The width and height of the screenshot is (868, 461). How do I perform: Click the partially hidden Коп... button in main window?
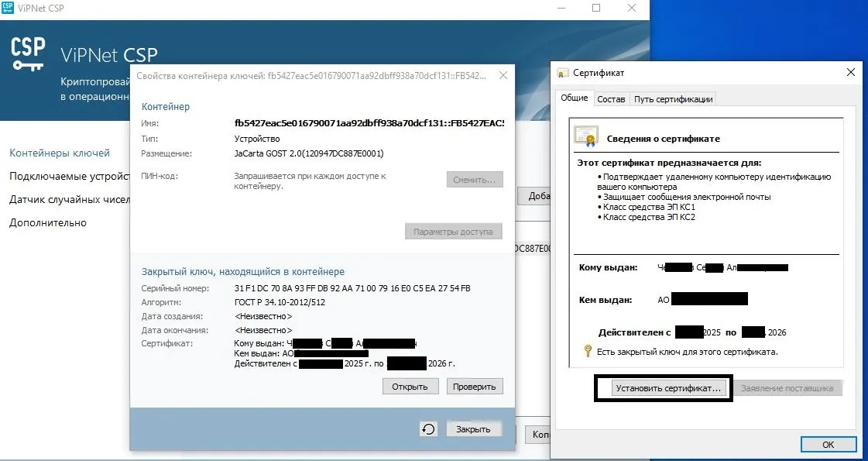[537, 435]
